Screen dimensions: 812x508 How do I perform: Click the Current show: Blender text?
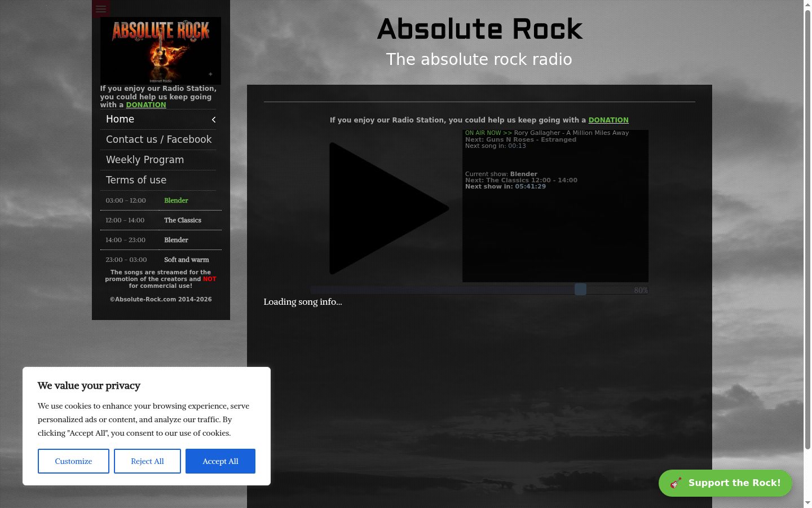pos(501,174)
